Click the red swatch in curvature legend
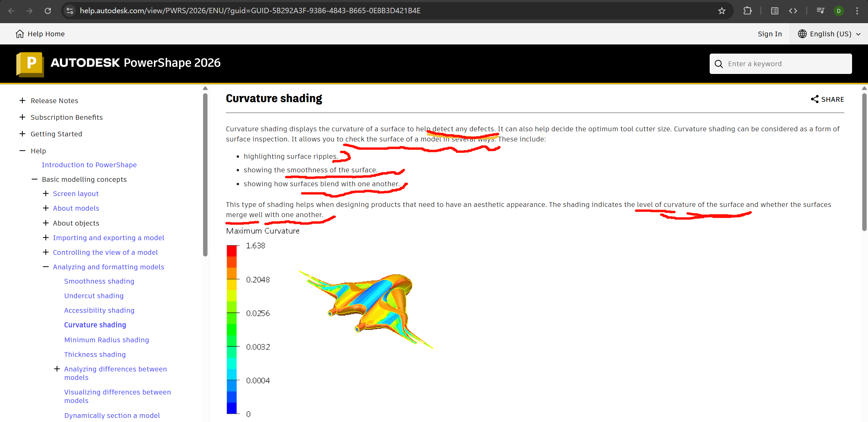Image resolution: width=868 pixels, height=422 pixels. pos(232,251)
